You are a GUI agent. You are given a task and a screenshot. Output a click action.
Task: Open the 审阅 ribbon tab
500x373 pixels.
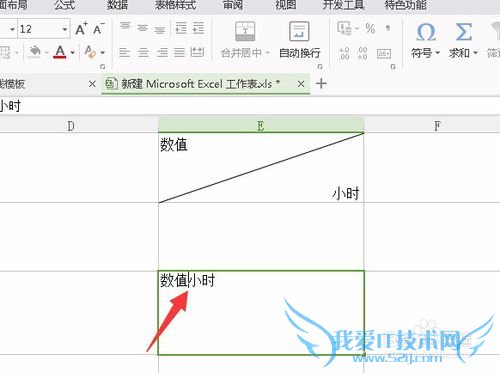point(233,5)
